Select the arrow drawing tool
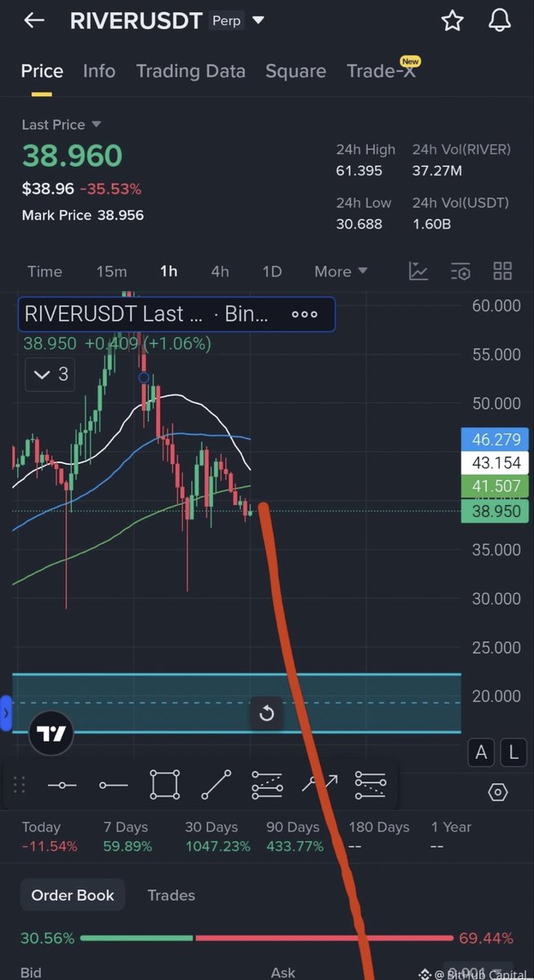 pyautogui.click(x=319, y=785)
